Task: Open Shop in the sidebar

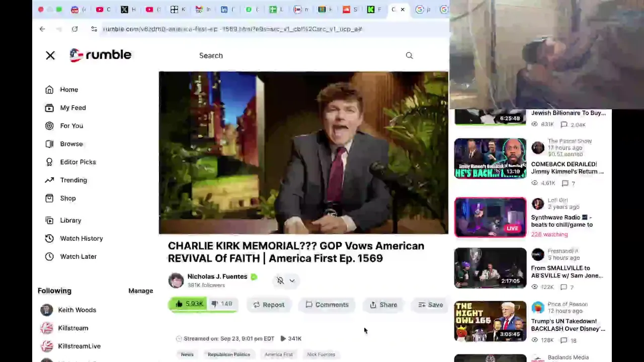Action: coord(68,198)
